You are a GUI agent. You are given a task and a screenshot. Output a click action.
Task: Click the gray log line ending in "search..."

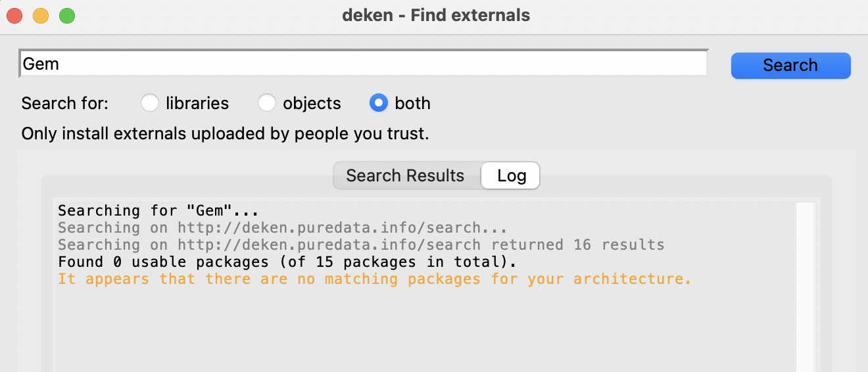pos(282,227)
